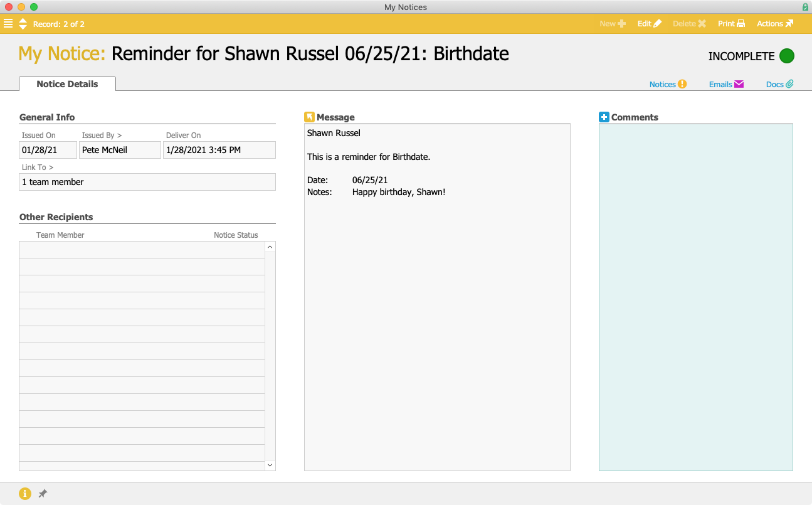Print the current notice
This screenshot has height=505, width=812.
click(731, 23)
